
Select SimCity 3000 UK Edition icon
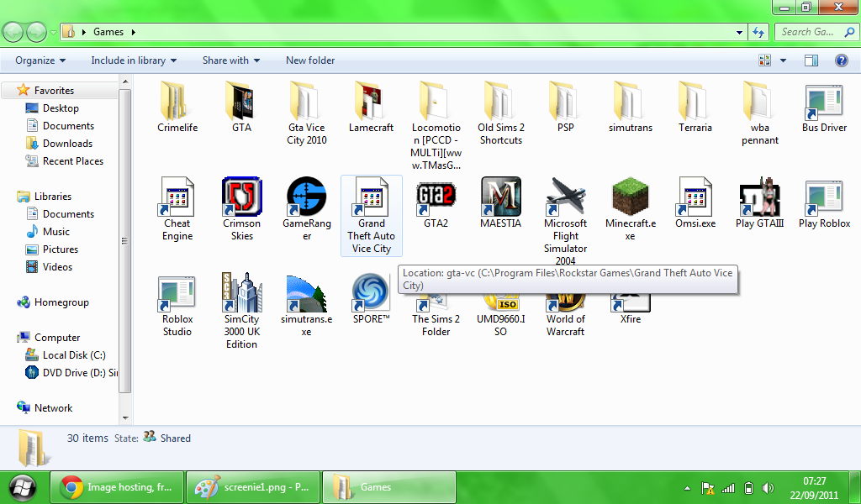pos(241,293)
